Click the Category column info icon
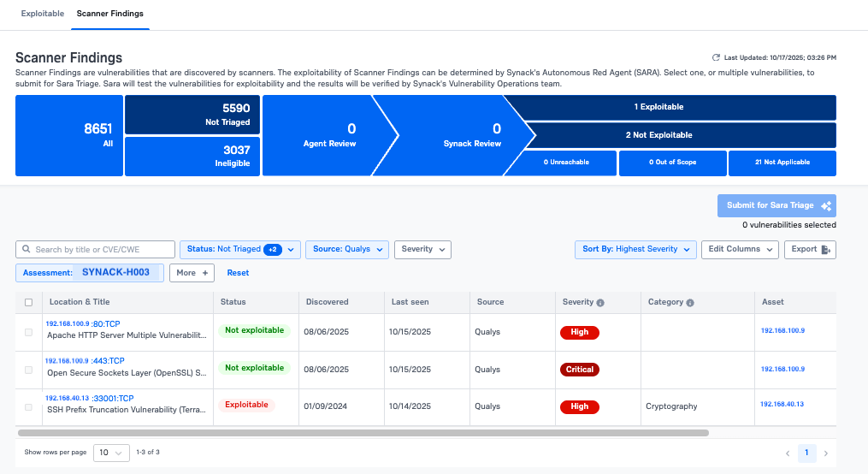Image resolution: width=868 pixels, height=474 pixels. tap(689, 303)
